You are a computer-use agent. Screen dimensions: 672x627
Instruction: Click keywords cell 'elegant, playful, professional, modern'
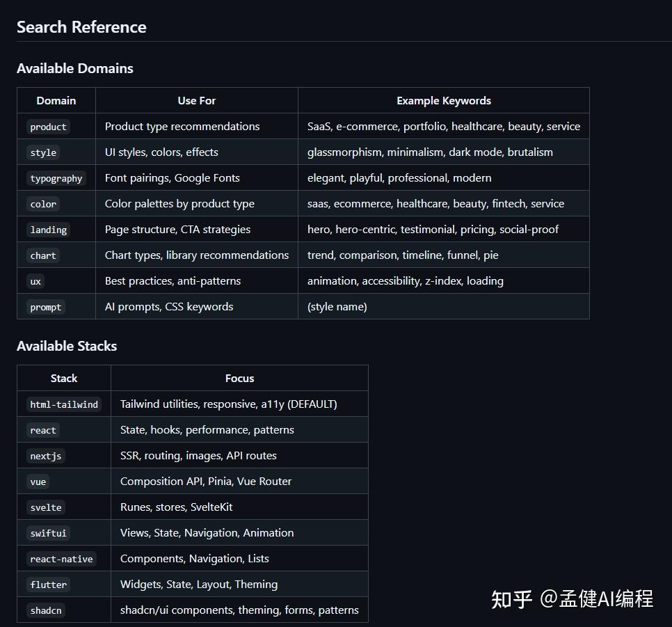[444, 177]
